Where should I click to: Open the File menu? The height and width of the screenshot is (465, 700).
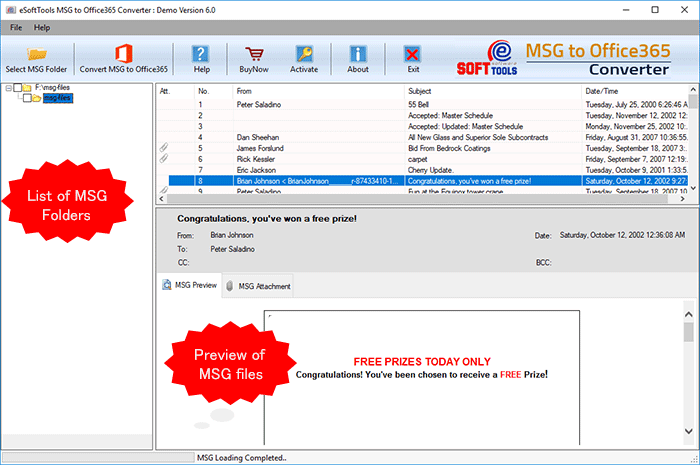point(16,28)
